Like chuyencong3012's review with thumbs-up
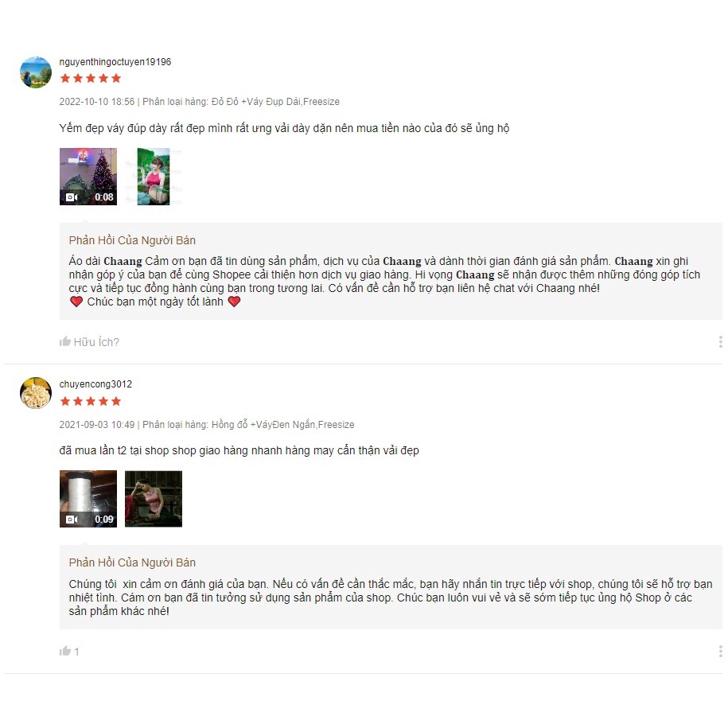728x728 pixels. click(65, 651)
